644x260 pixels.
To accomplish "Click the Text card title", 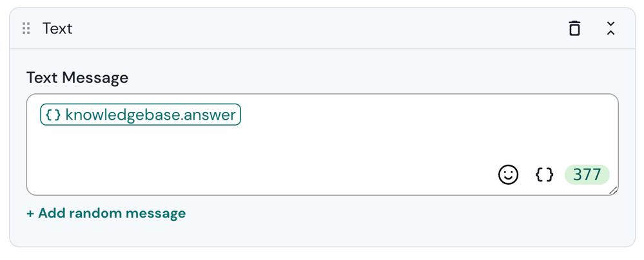I will 57,28.
